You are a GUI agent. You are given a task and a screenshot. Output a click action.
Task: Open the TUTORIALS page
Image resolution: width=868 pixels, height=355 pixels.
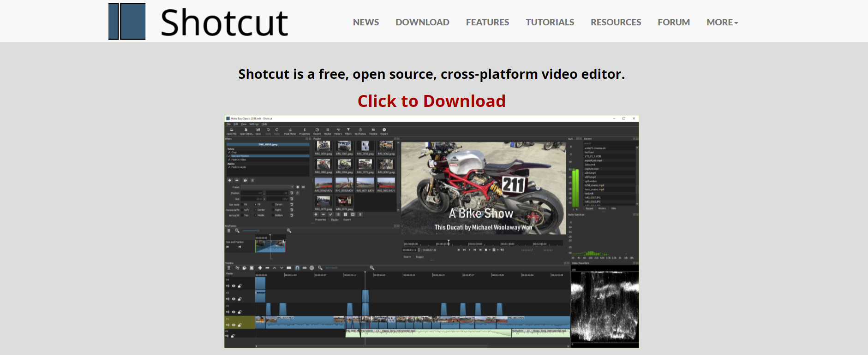(x=550, y=22)
